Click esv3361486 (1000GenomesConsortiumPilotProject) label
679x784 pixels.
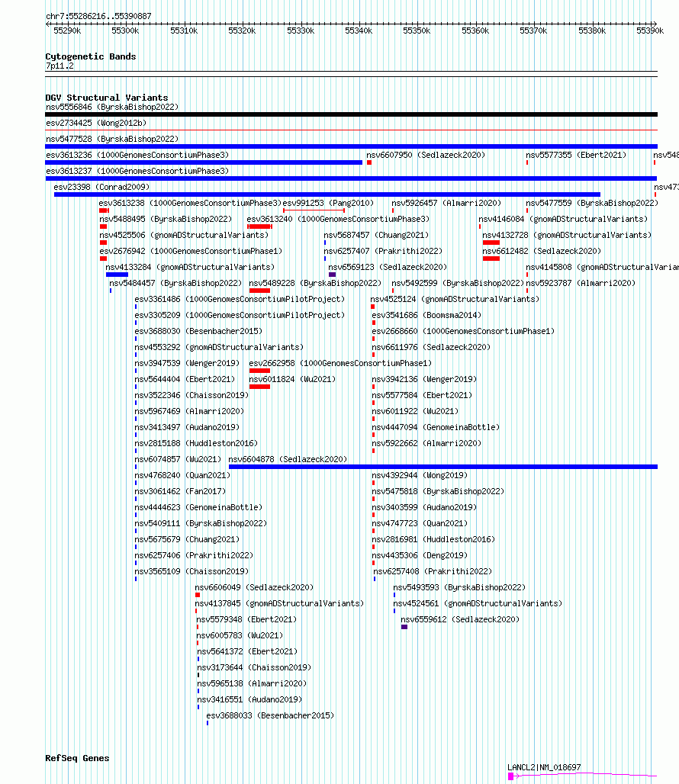click(x=240, y=299)
